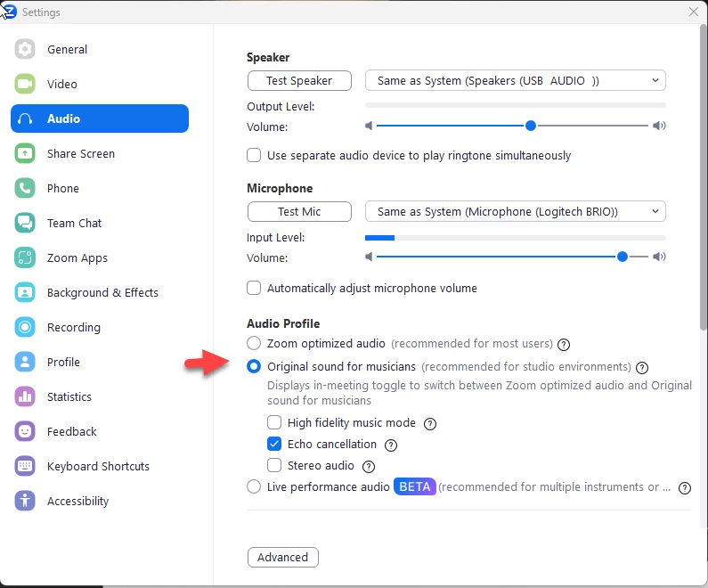
Task: Click the Zoom Apps icon
Action: pyautogui.click(x=25, y=257)
